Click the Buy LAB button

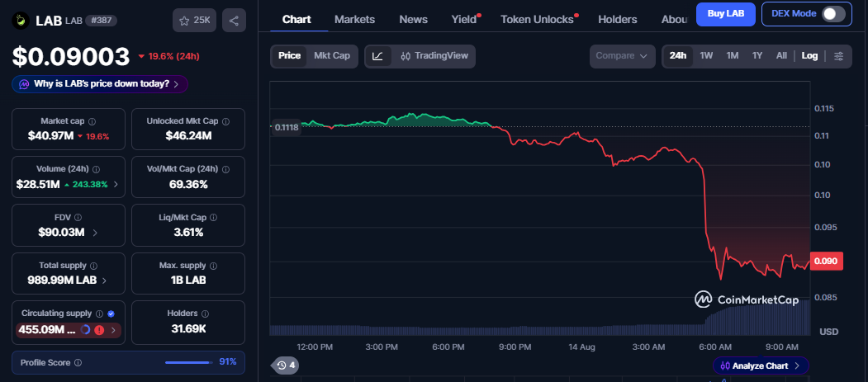tap(726, 14)
